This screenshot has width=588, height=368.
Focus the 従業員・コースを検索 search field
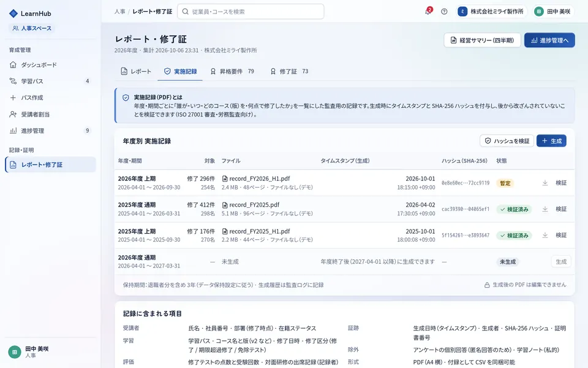point(251,12)
